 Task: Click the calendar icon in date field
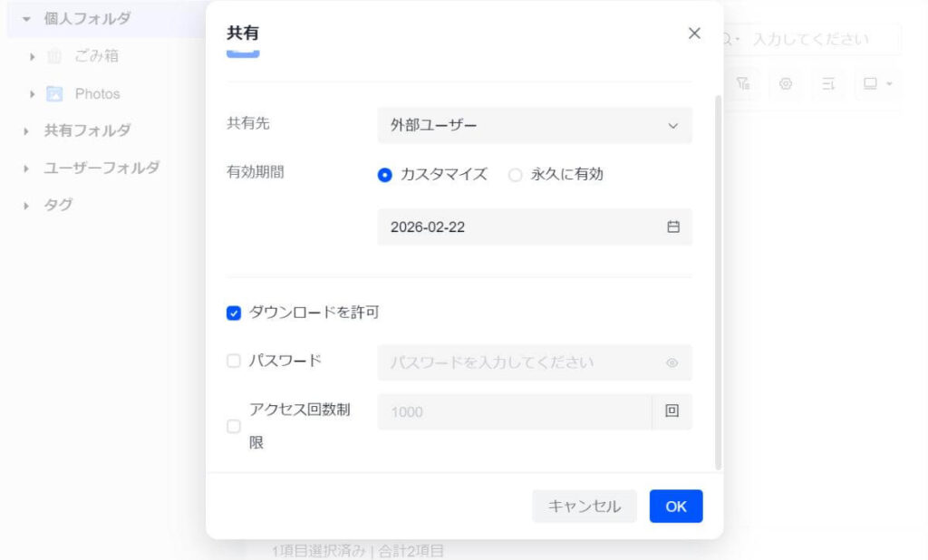pyautogui.click(x=673, y=227)
